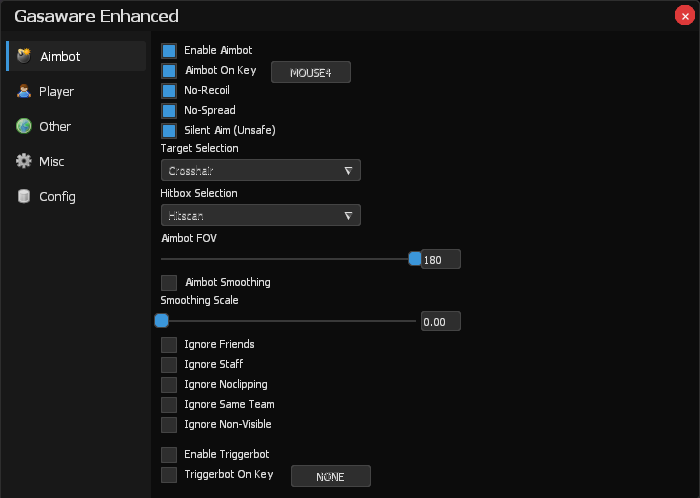Click the globe icon beside Other
Viewport: 700px width, 498px height.
click(23, 126)
